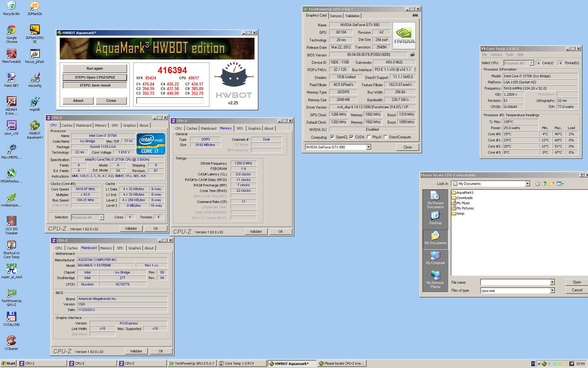This screenshot has width=588, height=368.
Task: Switch to TechPowerUp GPU-Z taskbar button
Action: point(192,363)
